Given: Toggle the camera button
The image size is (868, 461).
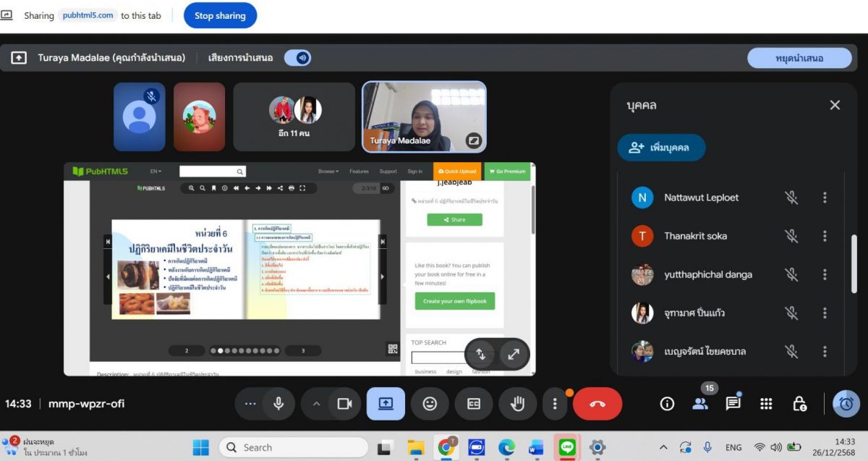Looking at the screenshot, I should point(344,404).
